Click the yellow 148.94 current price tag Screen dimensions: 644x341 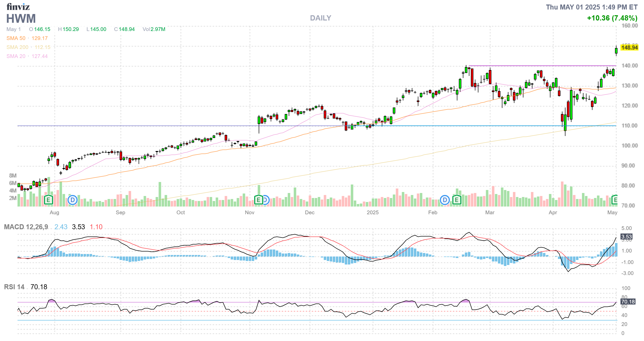point(629,47)
